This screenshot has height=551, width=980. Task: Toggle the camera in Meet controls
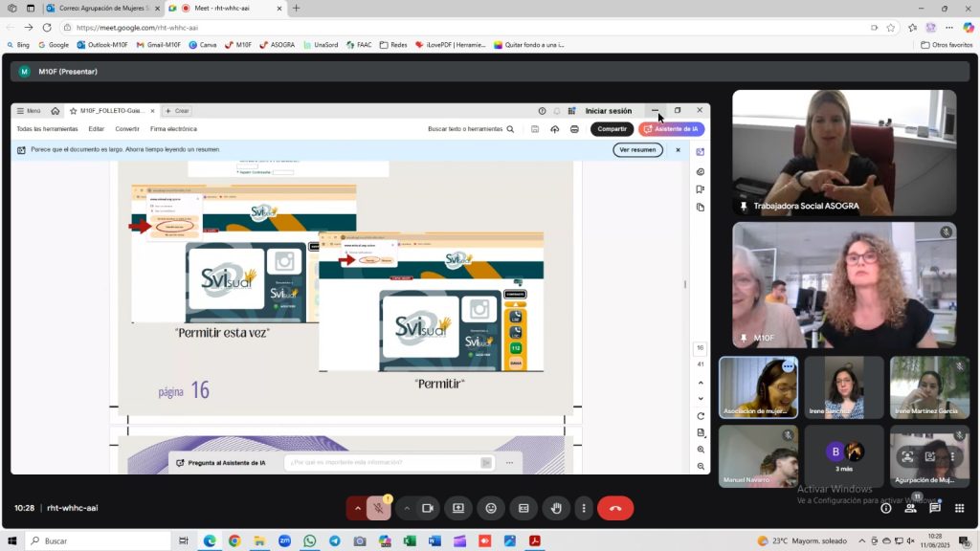[x=428, y=509]
